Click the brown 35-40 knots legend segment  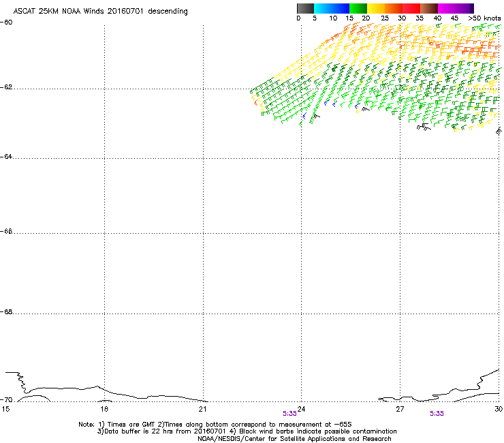pyautogui.click(x=429, y=8)
